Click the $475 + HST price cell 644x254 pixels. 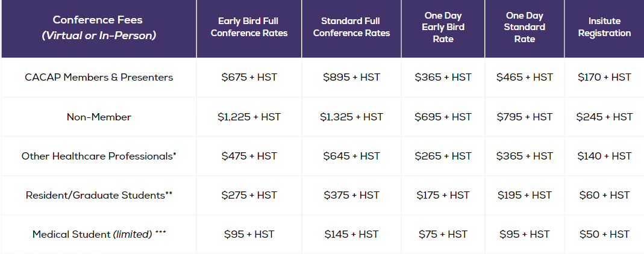[x=249, y=156]
